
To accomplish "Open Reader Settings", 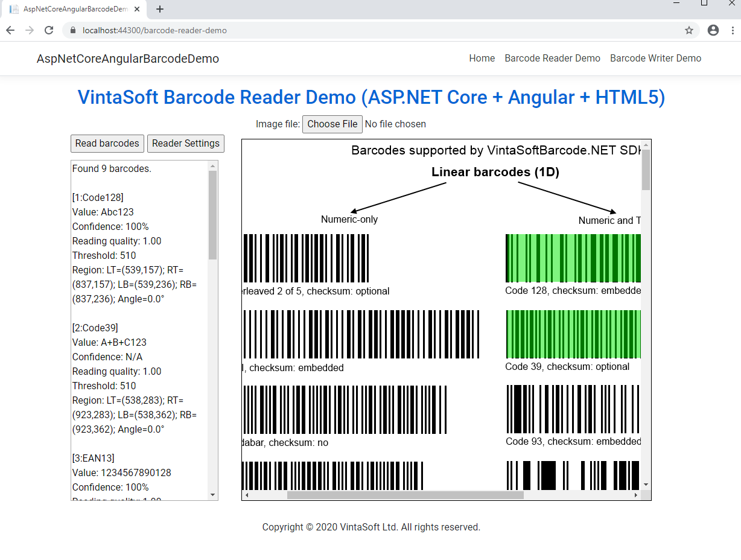I will pyautogui.click(x=186, y=143).
